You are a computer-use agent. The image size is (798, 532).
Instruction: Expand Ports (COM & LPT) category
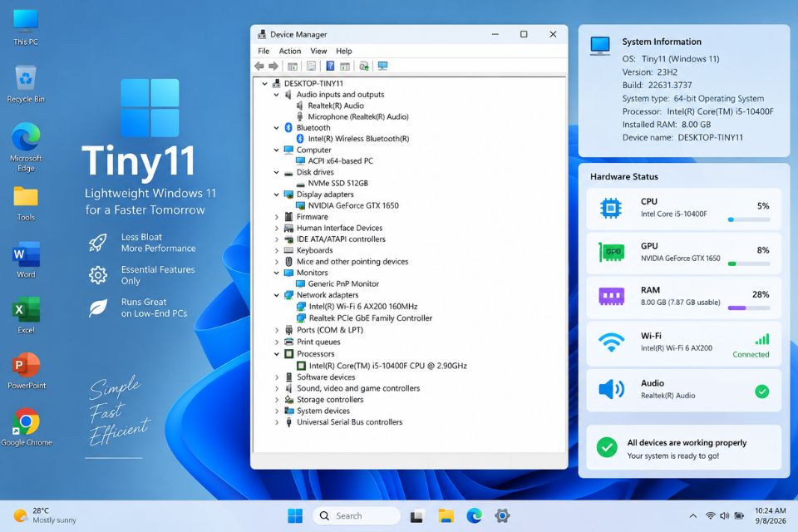click(276, 330)
